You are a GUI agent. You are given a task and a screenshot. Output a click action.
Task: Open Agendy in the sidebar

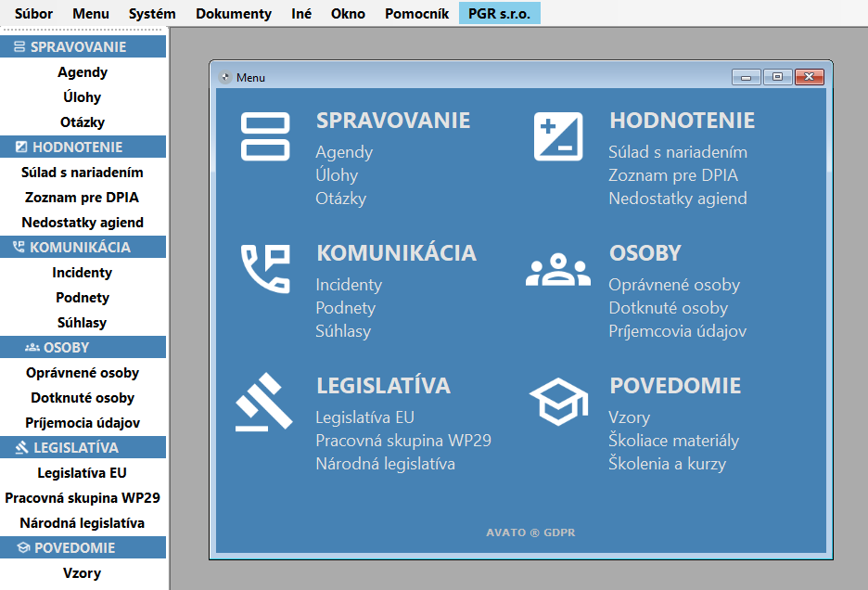point(83,72)
